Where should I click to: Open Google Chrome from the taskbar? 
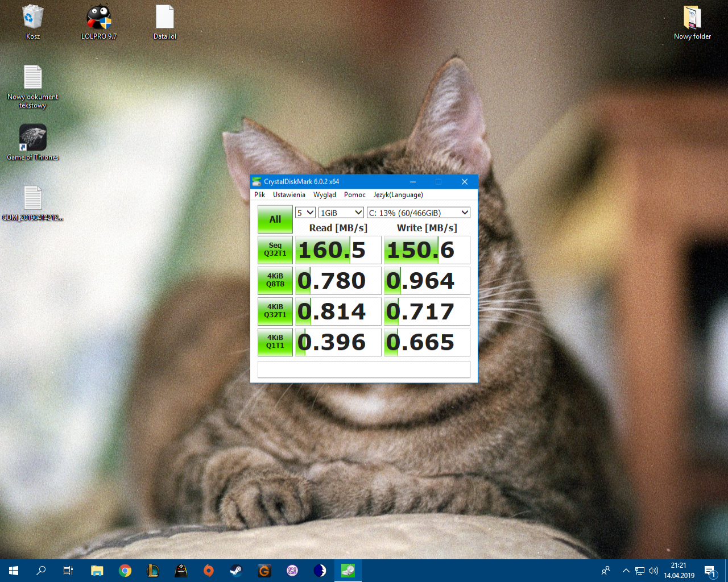click(125, 571)
